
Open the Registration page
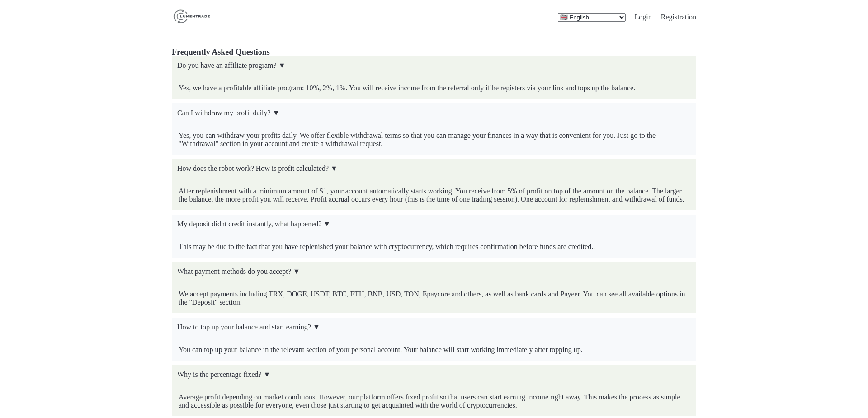click(678, 17)
